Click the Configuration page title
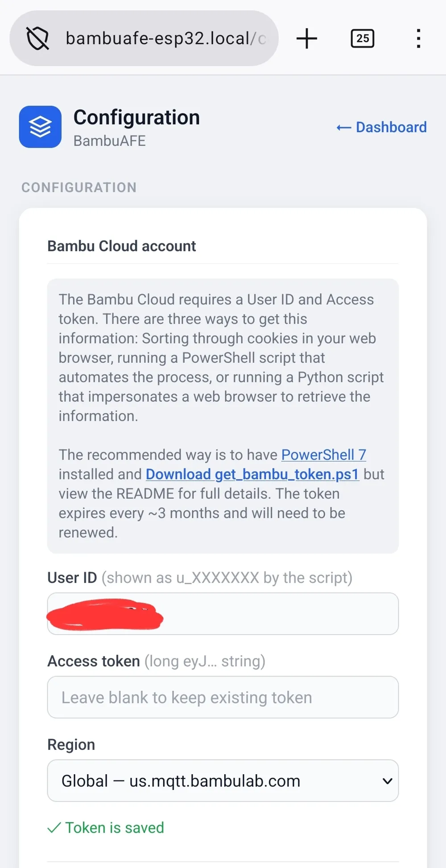446x868 pixels. click(x=136, y=117)
